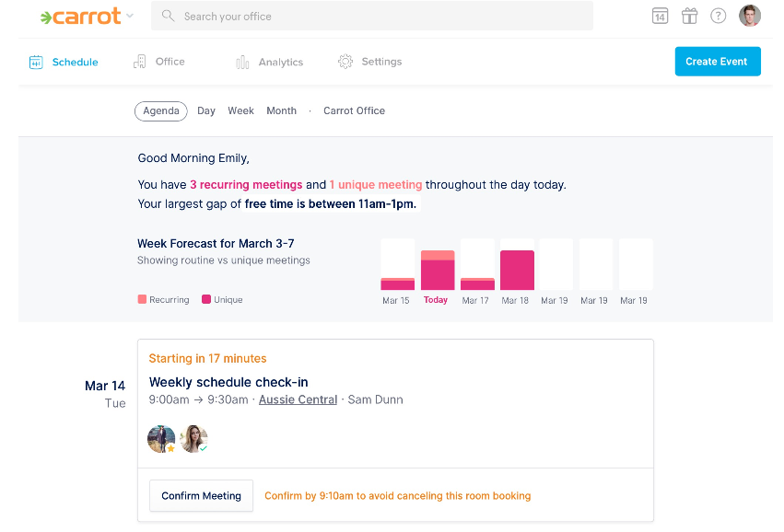Click the magnifying glass search icon
784x532 pixels.
[169, 16]
